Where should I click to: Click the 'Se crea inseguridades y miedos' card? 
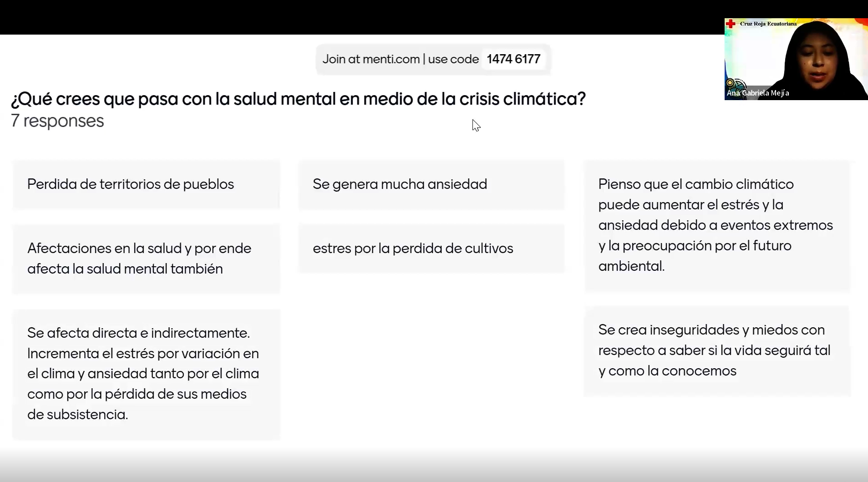coord(717,350)
